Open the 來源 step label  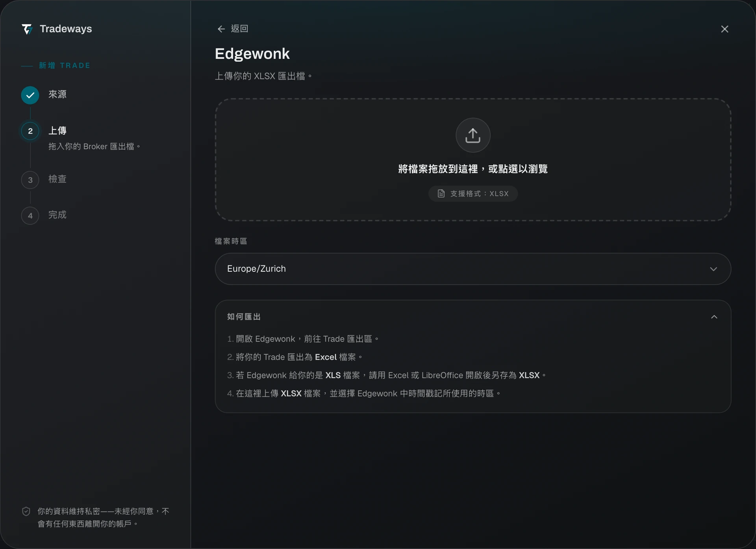coord(57,94)
